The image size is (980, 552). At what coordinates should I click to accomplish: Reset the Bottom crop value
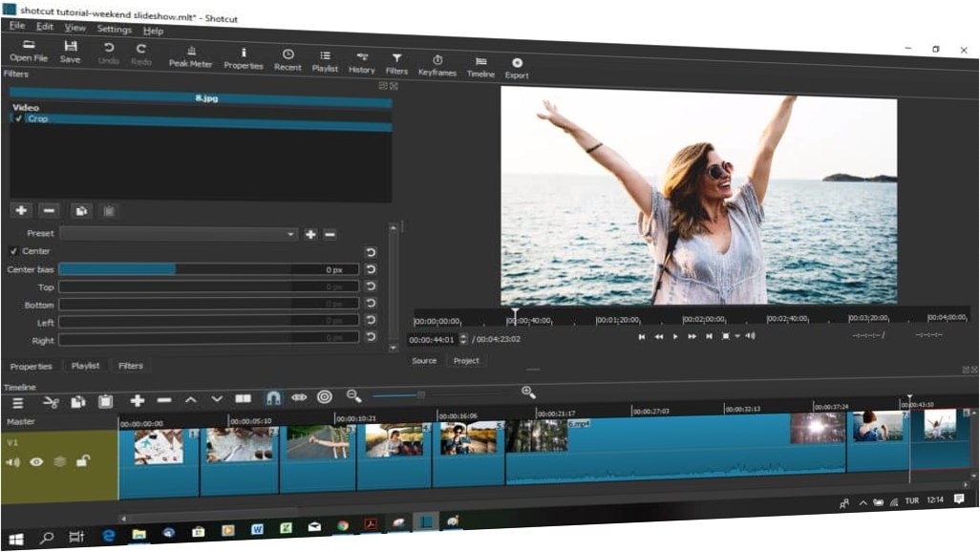pos(371,303)
